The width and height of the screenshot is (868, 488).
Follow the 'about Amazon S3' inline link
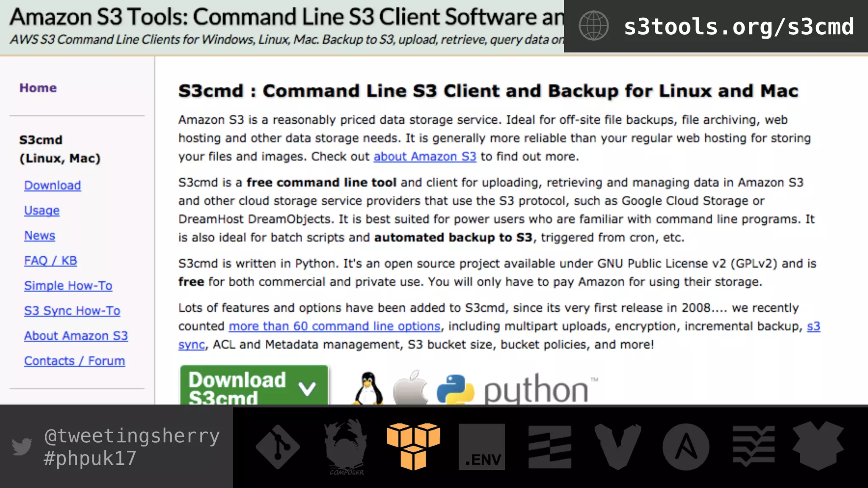[425, 156]
